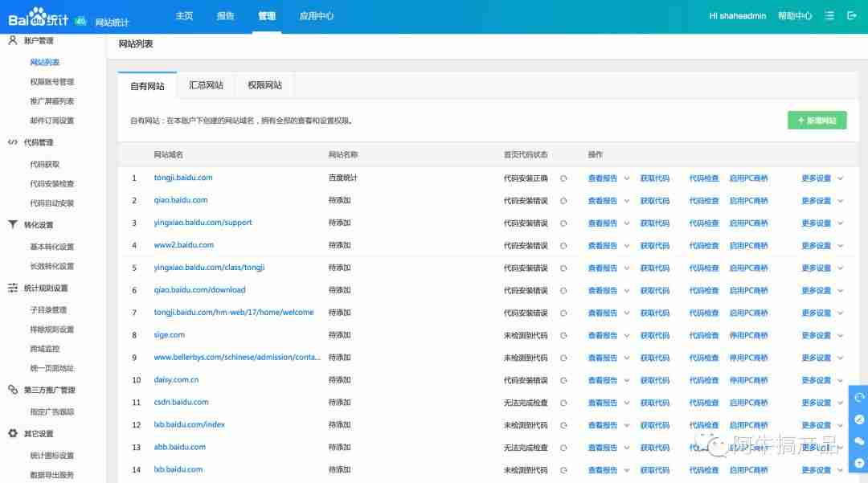Click the logout icon at top right

pos(854,15)
